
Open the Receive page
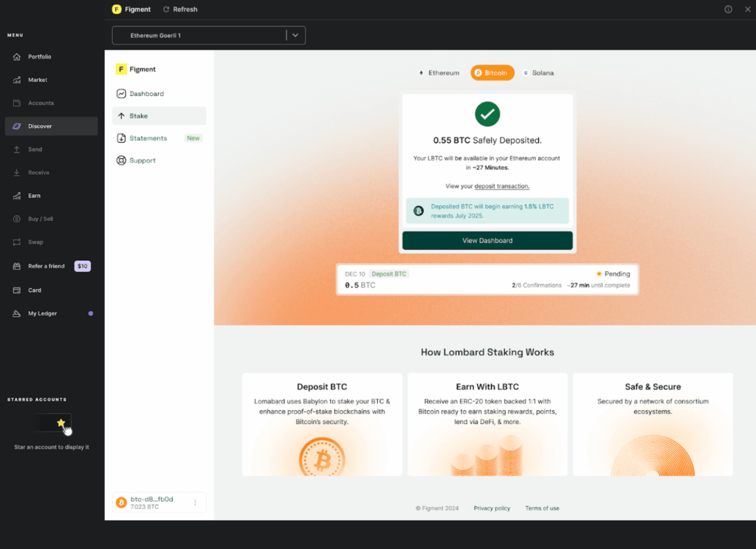pyautogui.click(x=38, y=172)
